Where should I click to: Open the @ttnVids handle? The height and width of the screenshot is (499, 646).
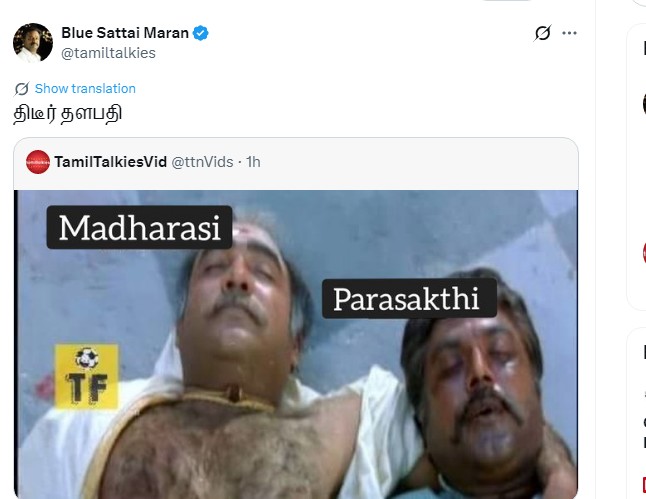[x=202, y=162]
